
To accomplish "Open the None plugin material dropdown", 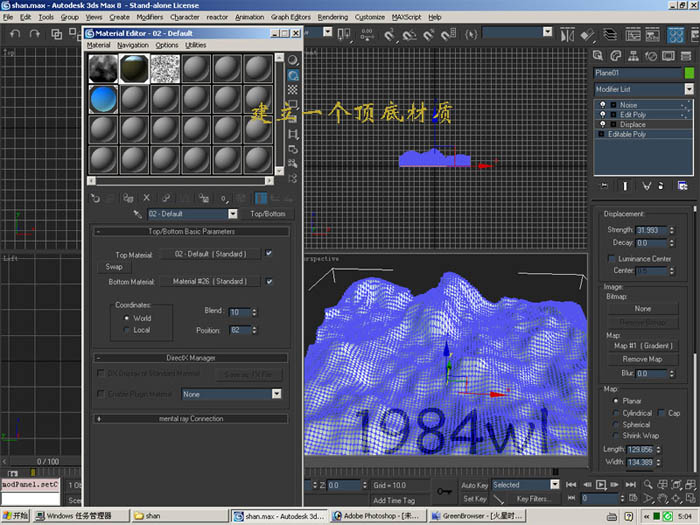I will tap(277, 394).
